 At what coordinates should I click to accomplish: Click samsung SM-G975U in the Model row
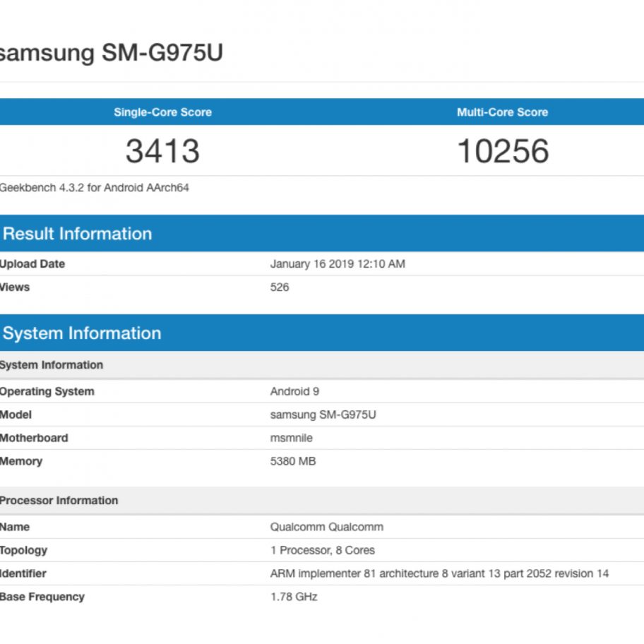click(323, 415)
